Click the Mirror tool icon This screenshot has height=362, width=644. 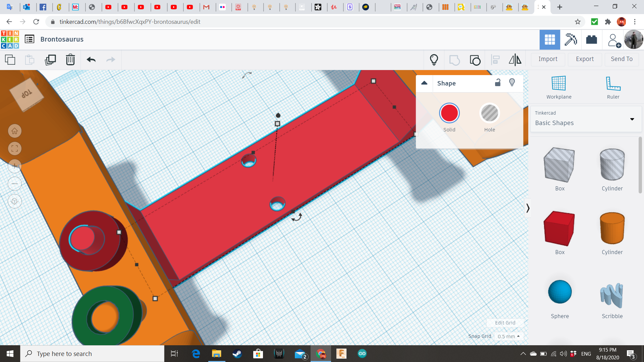(515, 60)
